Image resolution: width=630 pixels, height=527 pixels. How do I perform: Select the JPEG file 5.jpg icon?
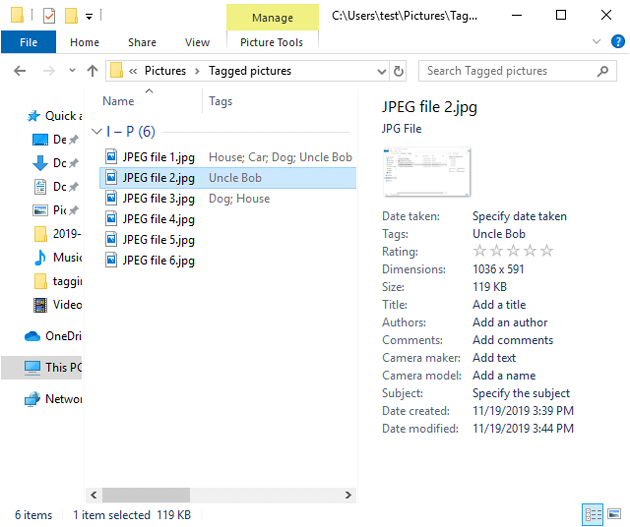coord(111,239)
